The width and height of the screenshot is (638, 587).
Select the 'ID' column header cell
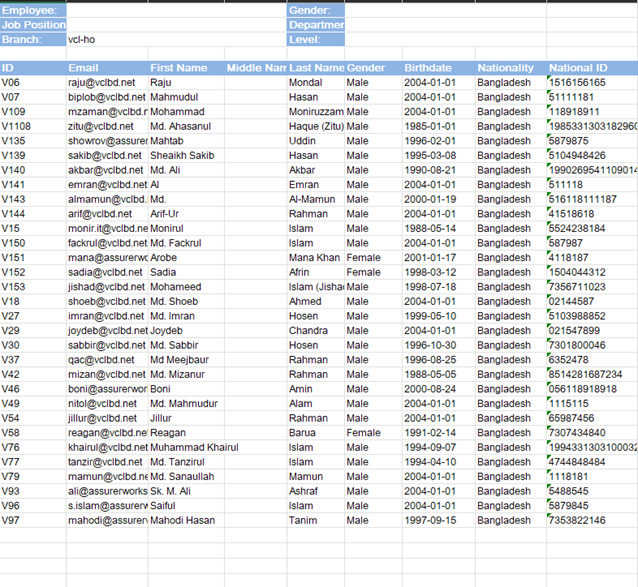[x=33, y=68]
